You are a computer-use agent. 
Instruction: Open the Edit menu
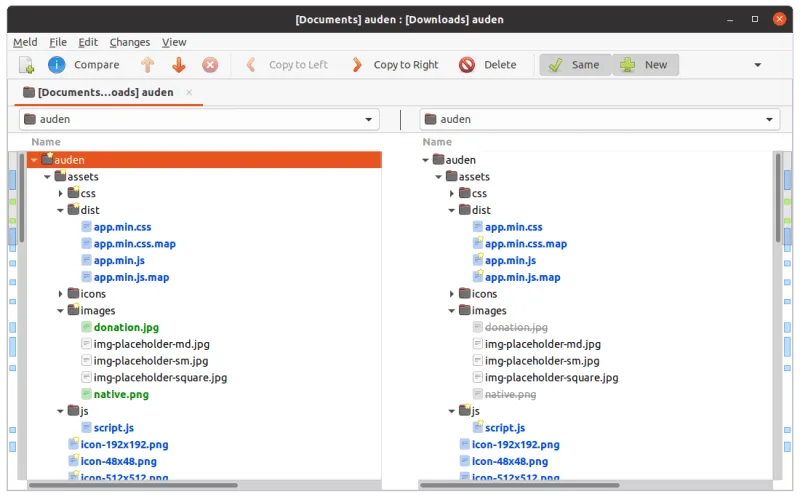point(88,42)
